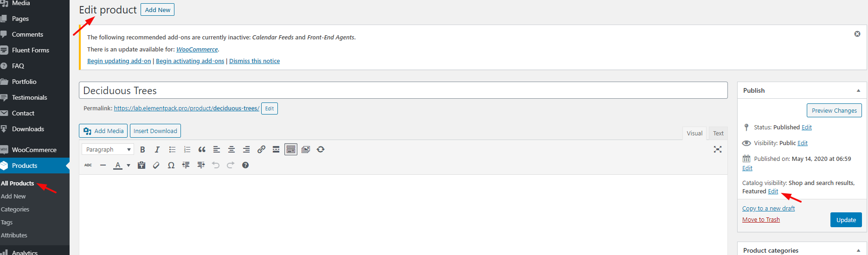868x255 pixels.
Task: Apply the text color A swatch
Action: tap(118, 165)
